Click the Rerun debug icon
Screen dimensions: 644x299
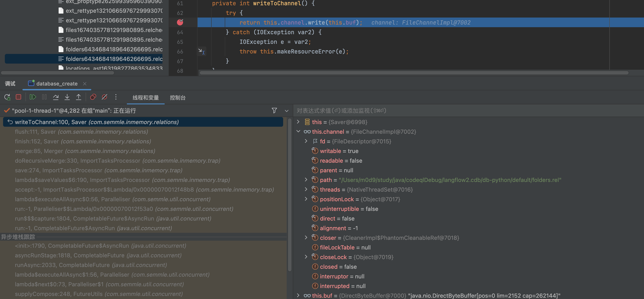[x=7, y=97]
